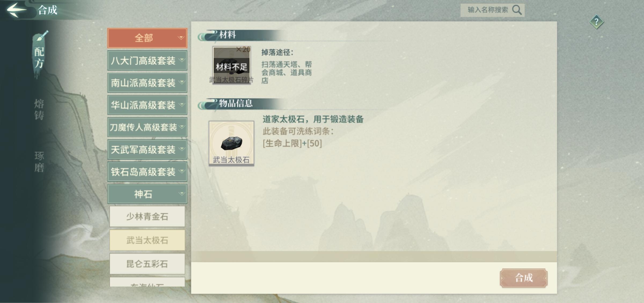Select 昆仑五彩石 recipe

[x=147, y=264]
